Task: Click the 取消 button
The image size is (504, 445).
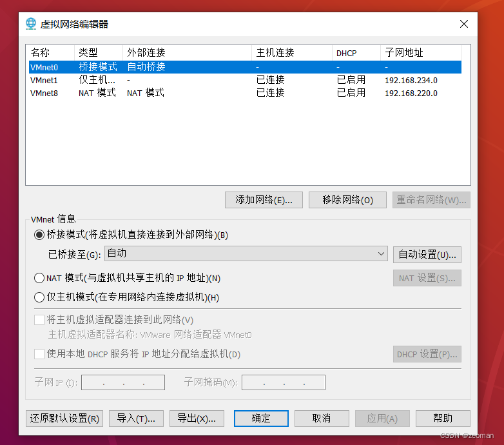Action: [x=322, y=419]
